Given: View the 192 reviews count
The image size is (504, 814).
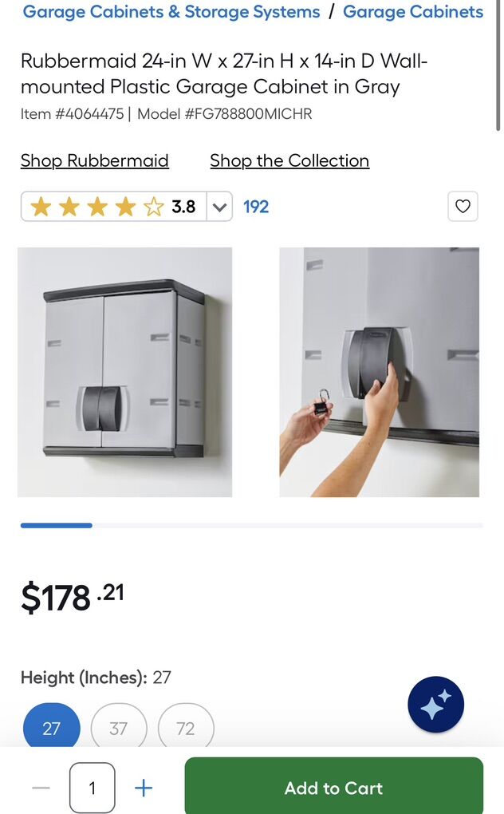Looking at the screenshot, I should (256, 207).
